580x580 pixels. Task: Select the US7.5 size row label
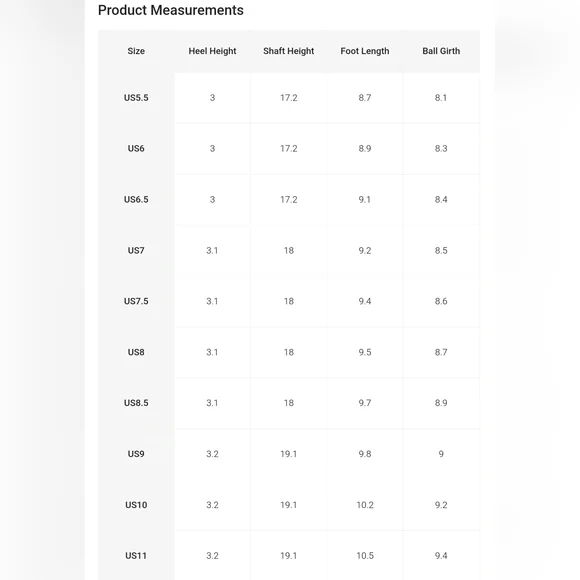[x=136, y=301]
